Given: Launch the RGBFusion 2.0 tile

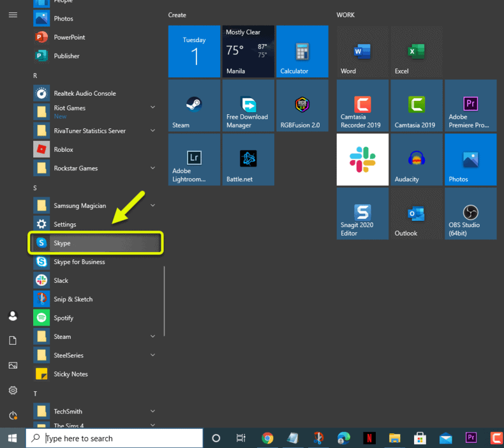Looking at the screenshot, I should tap(302, 105).
